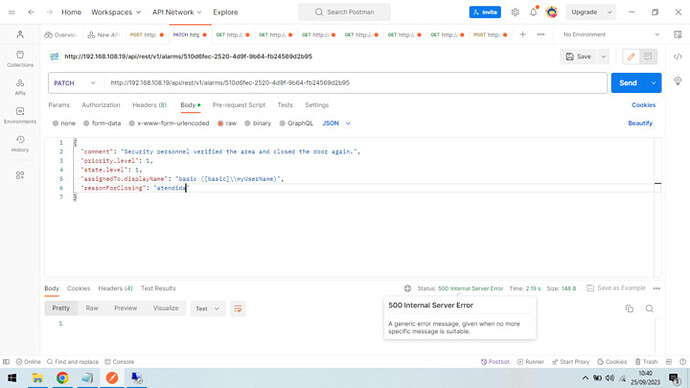This screenshot has height=388, width=690.
Task: Select the binary body type
Action: (258, 124)
